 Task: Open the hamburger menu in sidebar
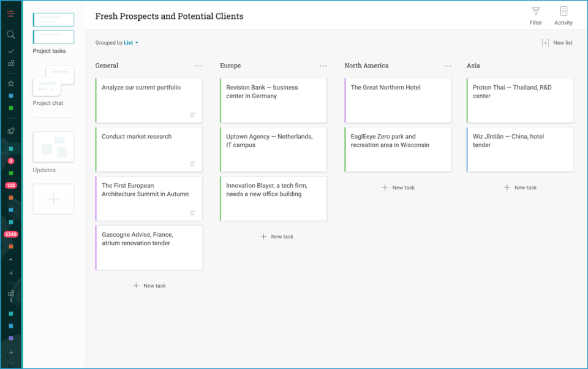[10, 13]
